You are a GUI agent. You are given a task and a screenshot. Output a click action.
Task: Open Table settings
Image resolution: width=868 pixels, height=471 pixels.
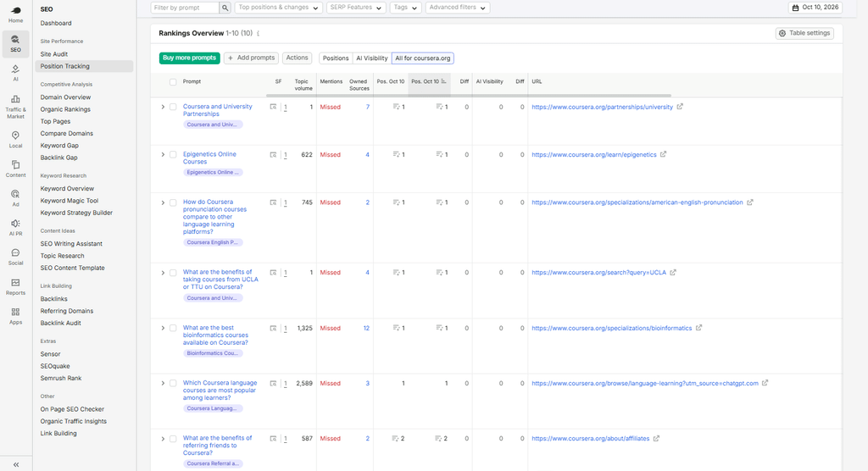[805, 33]
